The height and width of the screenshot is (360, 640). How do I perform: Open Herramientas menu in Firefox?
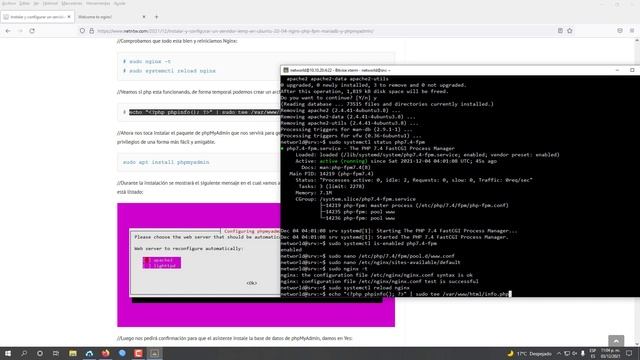tap(98, 3)
